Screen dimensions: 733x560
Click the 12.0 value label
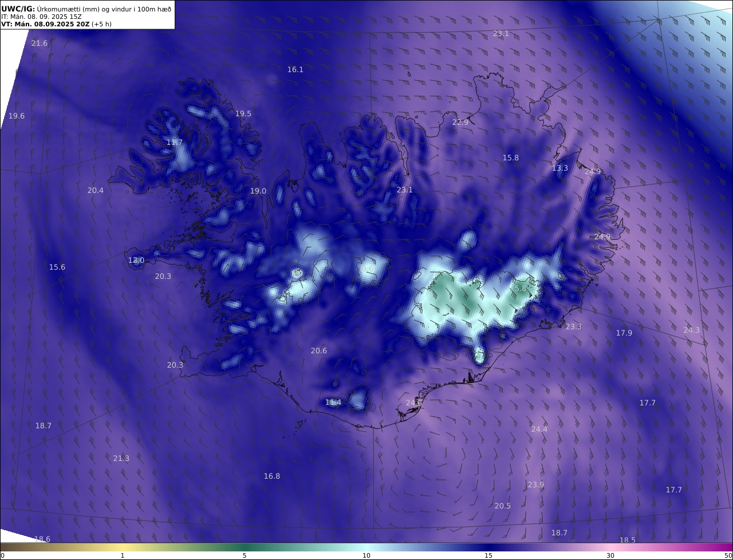click(136, 261)
